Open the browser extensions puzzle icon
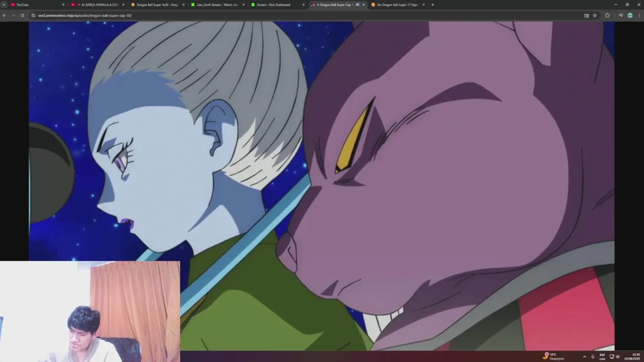The height and width of the screenshot is (362, 644). (x=607, y=16)
